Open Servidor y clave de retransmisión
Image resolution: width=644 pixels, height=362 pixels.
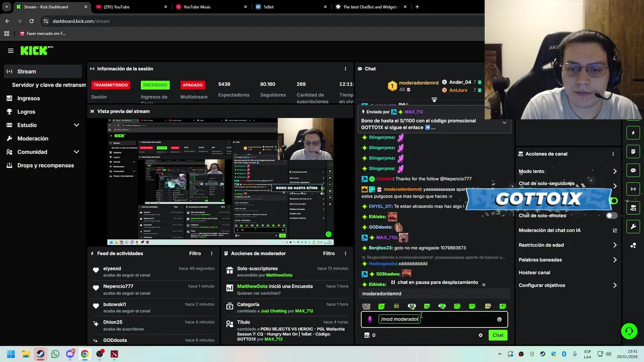[49, 85]
